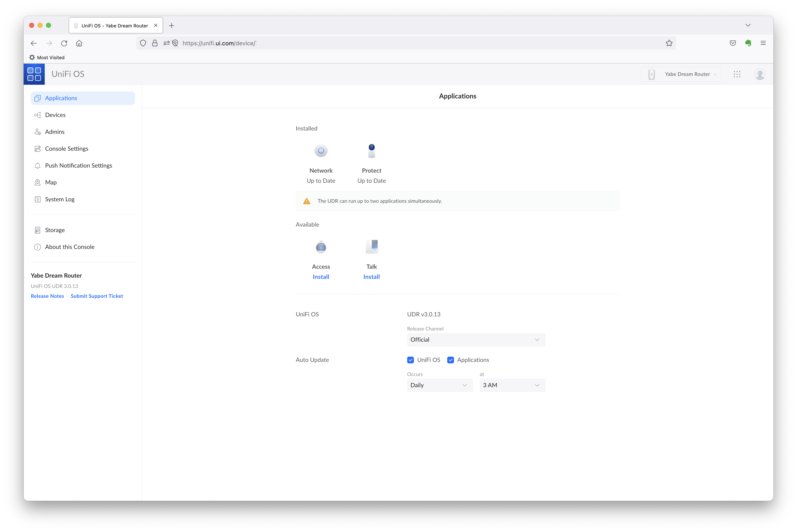Click the site permissions icon in the address bar

[166, 43]
